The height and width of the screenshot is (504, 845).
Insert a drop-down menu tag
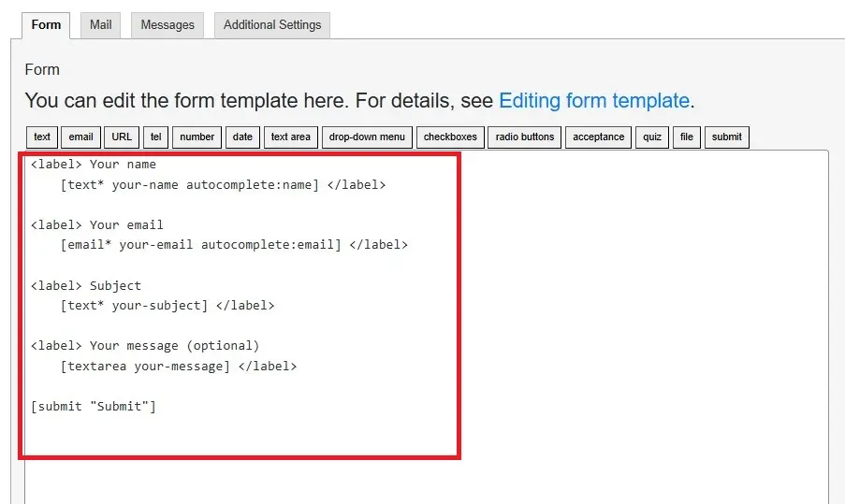[x=367, y=137]
